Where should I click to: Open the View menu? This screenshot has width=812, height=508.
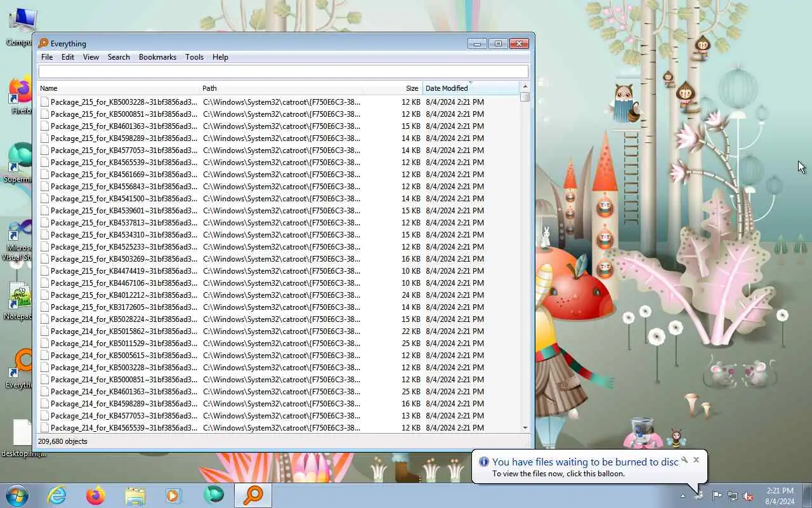point(91,57)
